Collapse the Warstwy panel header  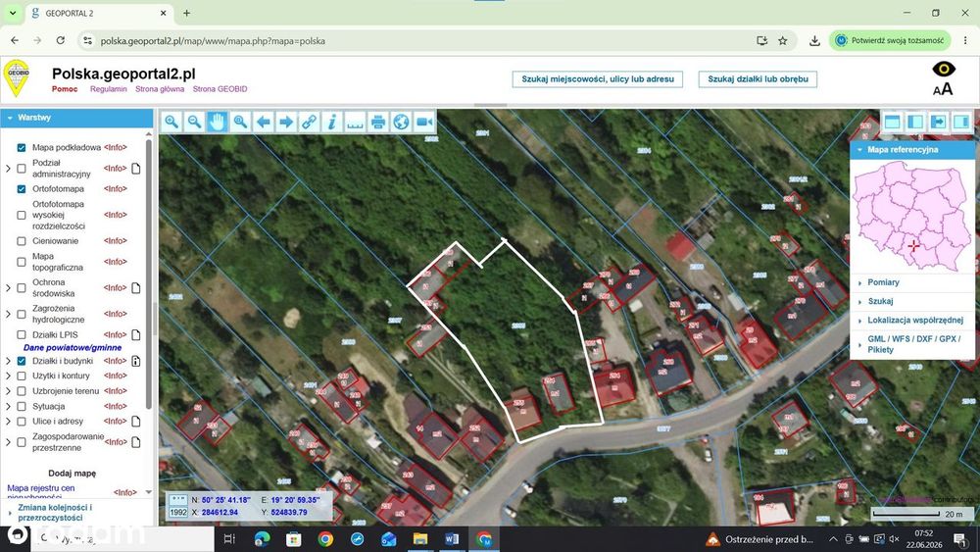(76, 118)
